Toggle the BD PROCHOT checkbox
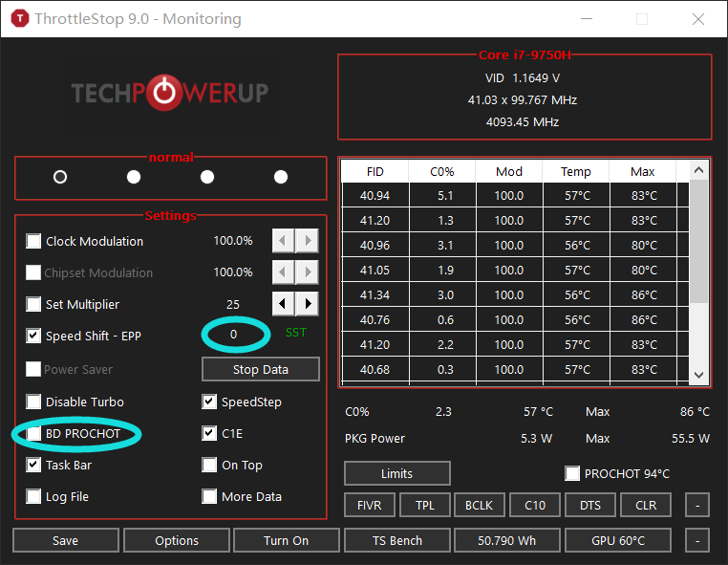This screenshot has width=728, height=565. tap(33, 433)
